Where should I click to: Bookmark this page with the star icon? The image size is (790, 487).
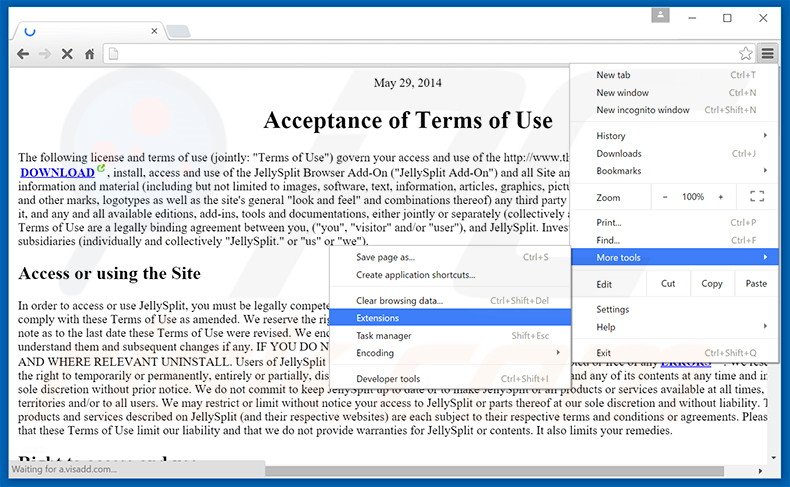746,53
